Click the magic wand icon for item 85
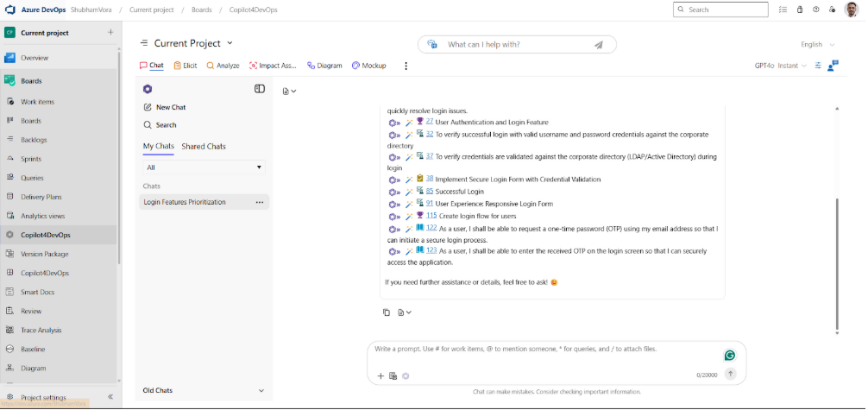The height and width of the screenshot is (410, 868). pos(408,192)
